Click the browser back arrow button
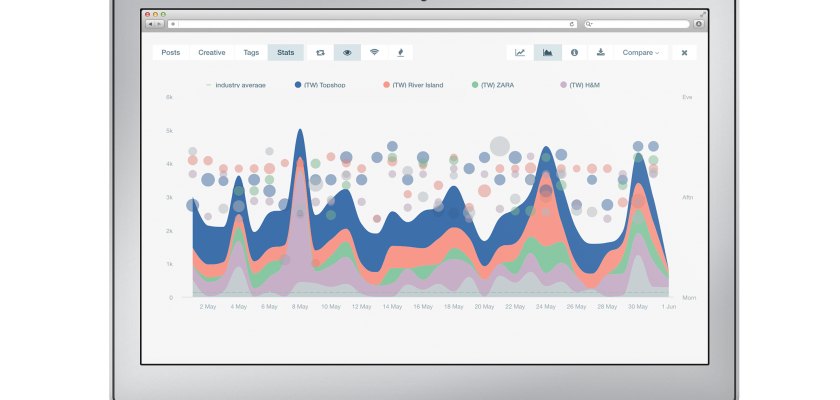 click(x=151, y=23)
